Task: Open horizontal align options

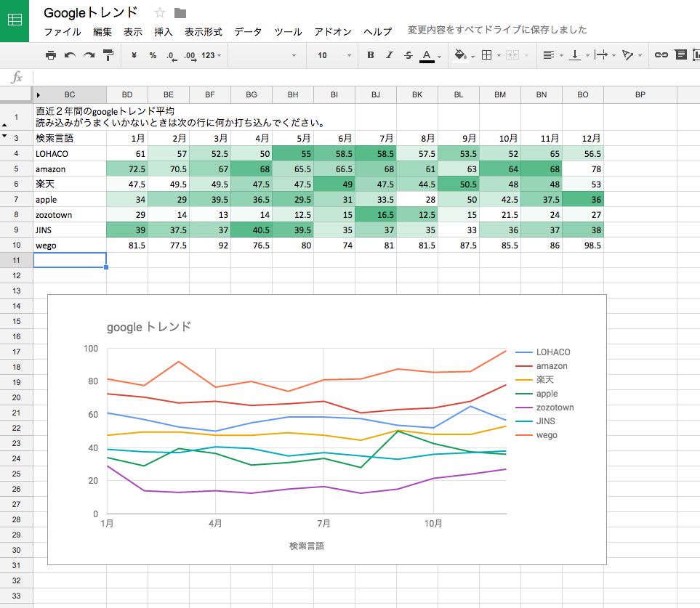Action: coord(549,55)
